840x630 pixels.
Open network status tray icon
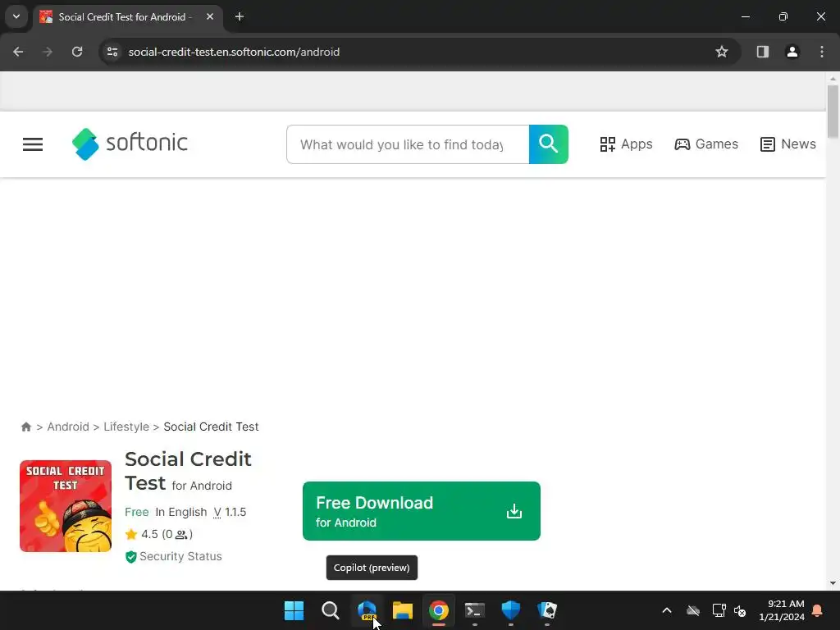coord(719,610)
